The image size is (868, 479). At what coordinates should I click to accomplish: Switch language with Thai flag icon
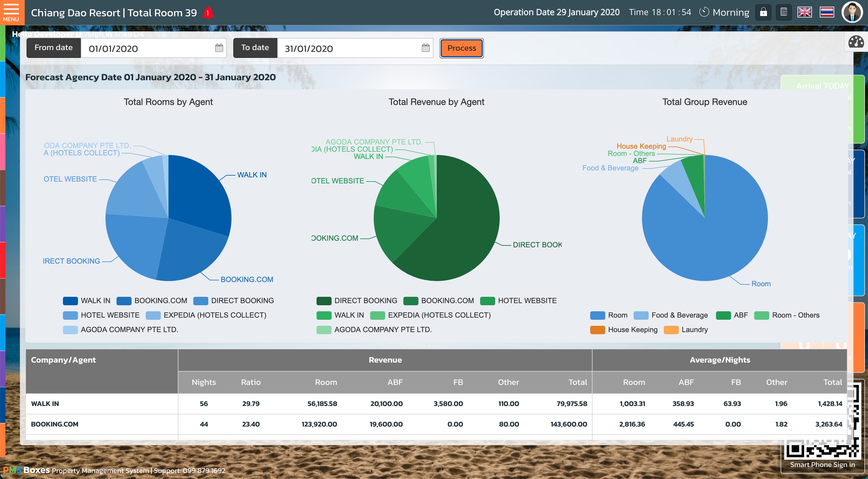pos(827,12)
